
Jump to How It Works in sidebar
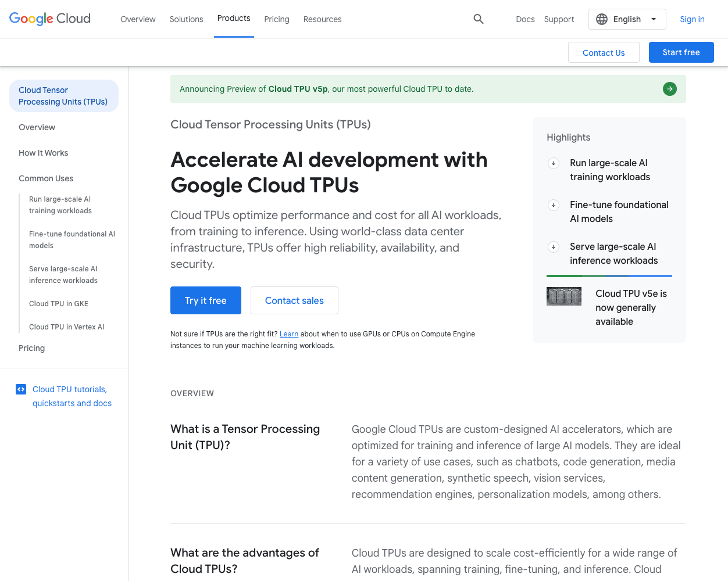coord(44,153)
